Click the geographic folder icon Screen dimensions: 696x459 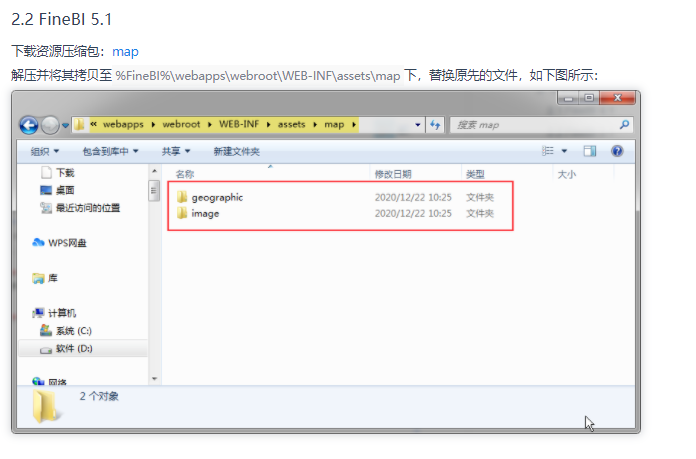182,197
